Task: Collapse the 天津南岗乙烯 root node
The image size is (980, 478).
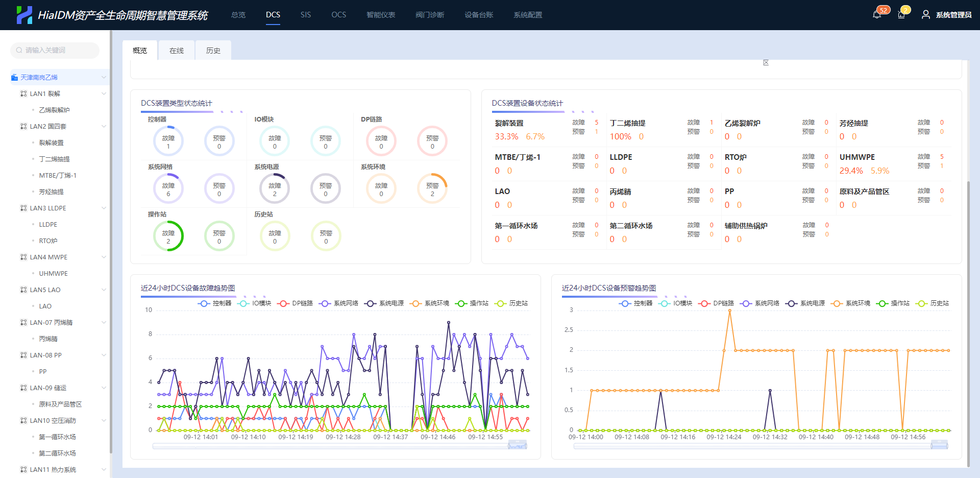Action: point(104,77)
